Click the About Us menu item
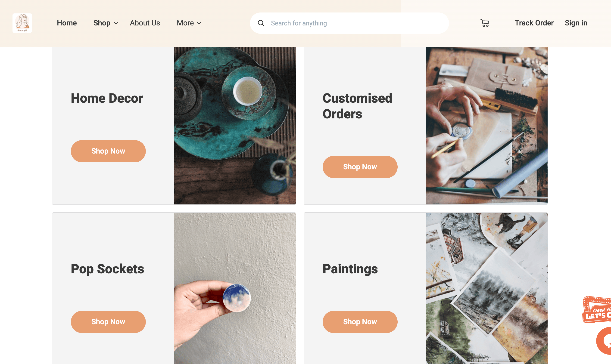Image resolution: width=611 pixels, height=364 pixels. coord(145,23)
